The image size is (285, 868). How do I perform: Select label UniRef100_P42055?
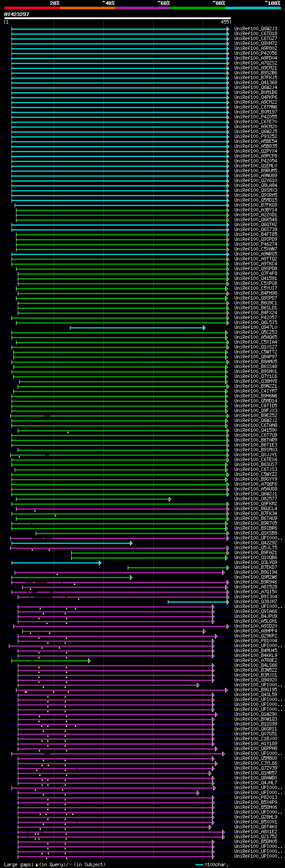[x=256, y=117]
